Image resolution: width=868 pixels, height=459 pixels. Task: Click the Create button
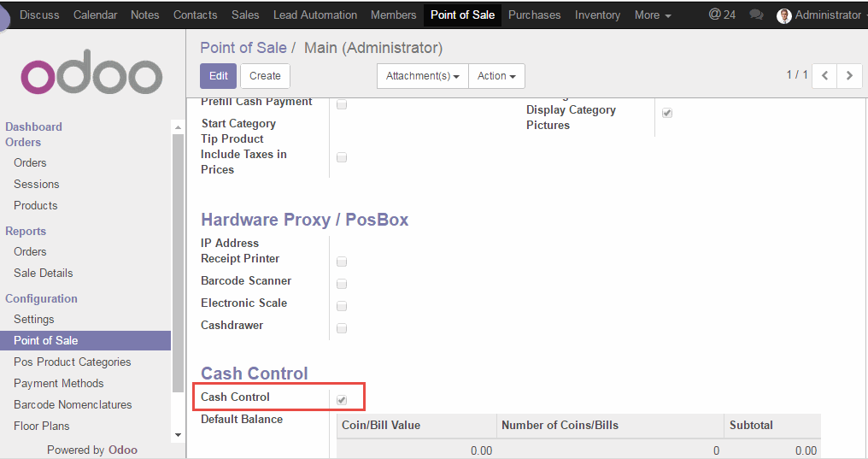pos(265,76)
